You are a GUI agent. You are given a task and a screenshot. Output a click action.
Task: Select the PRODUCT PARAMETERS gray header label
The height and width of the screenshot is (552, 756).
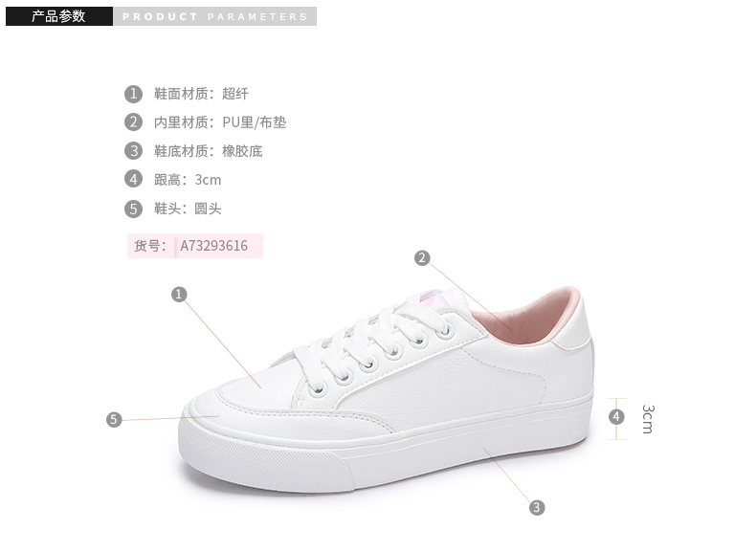click(x=215, y=16)
